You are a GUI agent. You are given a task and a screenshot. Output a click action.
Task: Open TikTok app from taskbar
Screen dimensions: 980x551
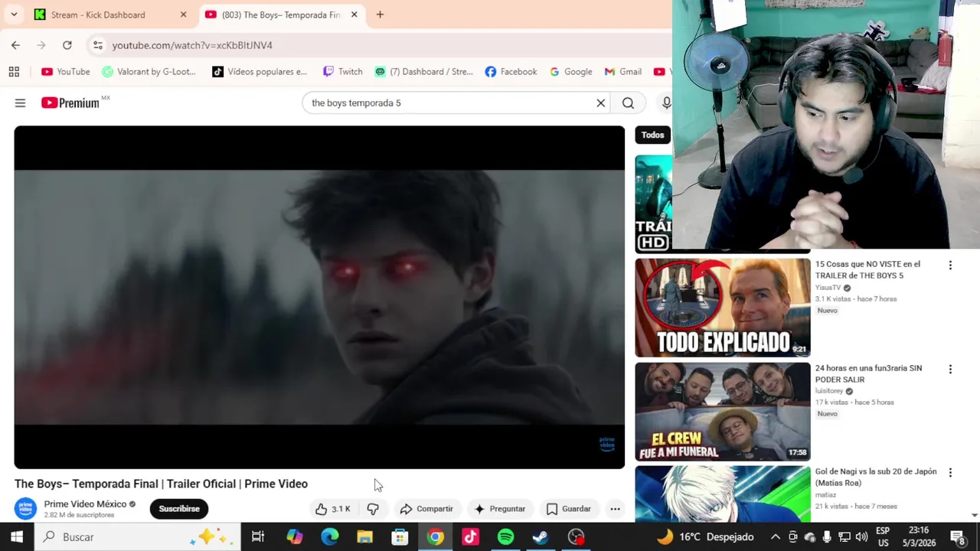(x=470, y=537)
